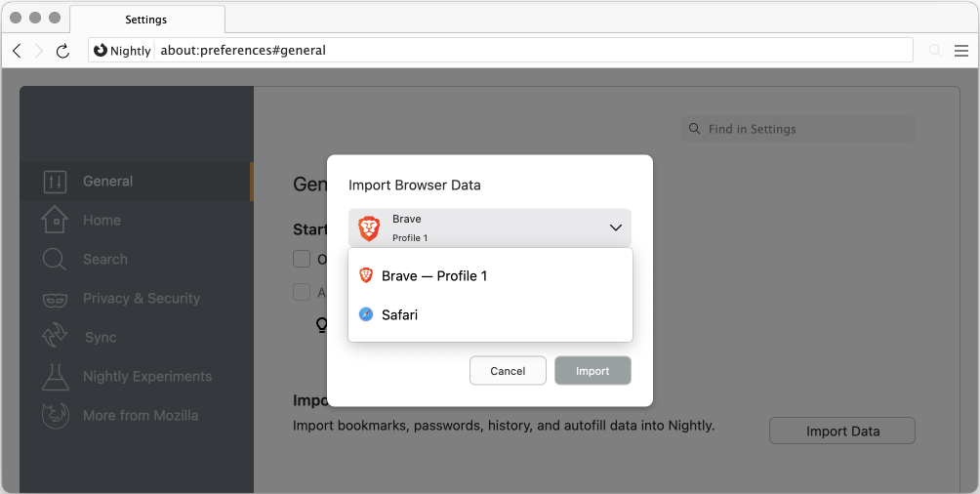The image size is (980, 494).
Task: Collapse the browser selector dropdown chevron
Action: coord(616,227)
